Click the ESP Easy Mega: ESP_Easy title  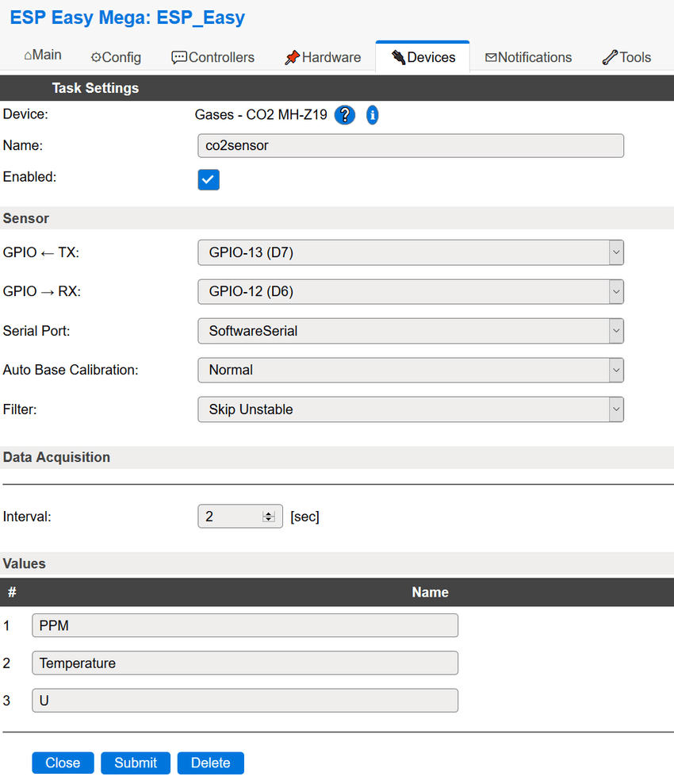coord(128,17)
